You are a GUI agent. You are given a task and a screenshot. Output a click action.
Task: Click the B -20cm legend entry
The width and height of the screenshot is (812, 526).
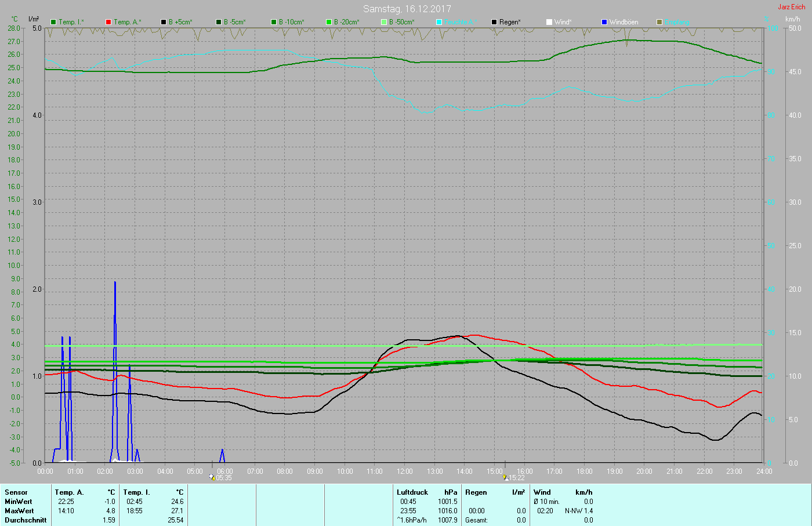[343, 22]
